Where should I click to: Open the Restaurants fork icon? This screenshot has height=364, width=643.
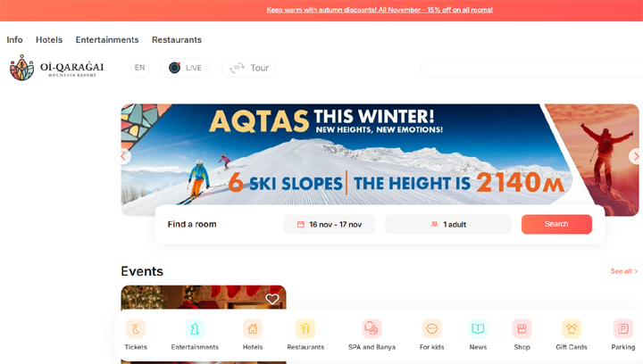click(x=305, y=329)
